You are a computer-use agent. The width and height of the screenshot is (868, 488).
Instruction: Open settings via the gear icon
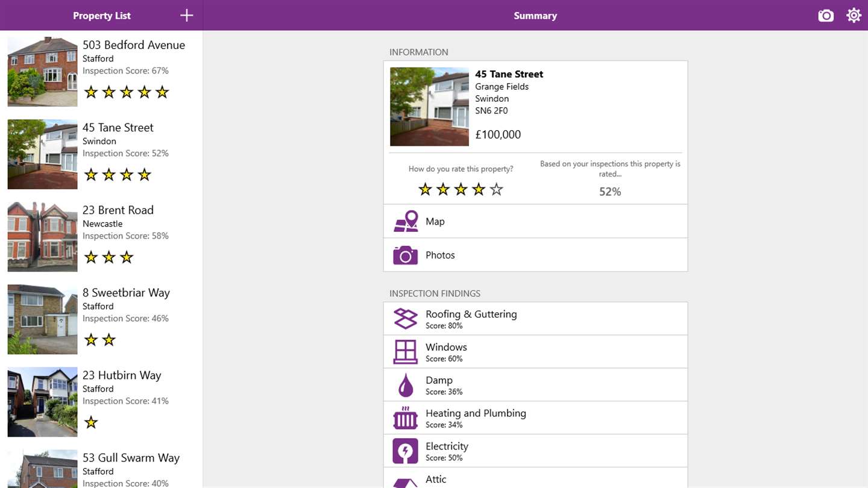(854, 16)
